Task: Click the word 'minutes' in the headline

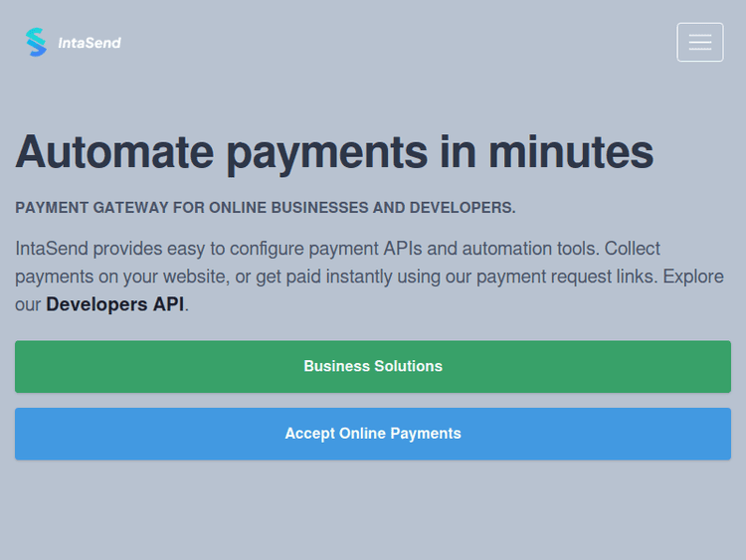Action: click(x=570, y=152)
